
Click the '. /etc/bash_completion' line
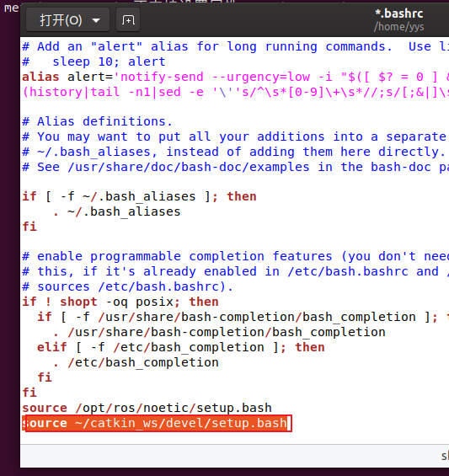click(x=136, y=362)
